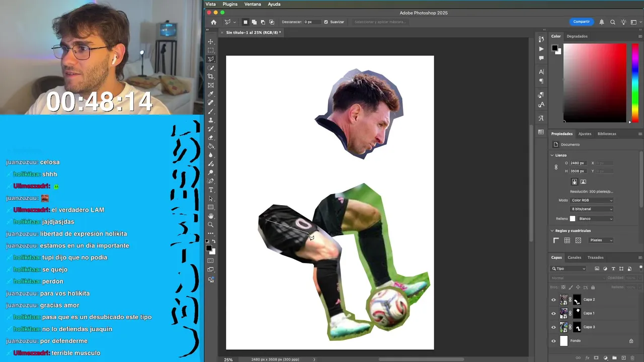Open the Ventana menu
The height and width of the screenshot is (362, 644).
tap(253, 4)
